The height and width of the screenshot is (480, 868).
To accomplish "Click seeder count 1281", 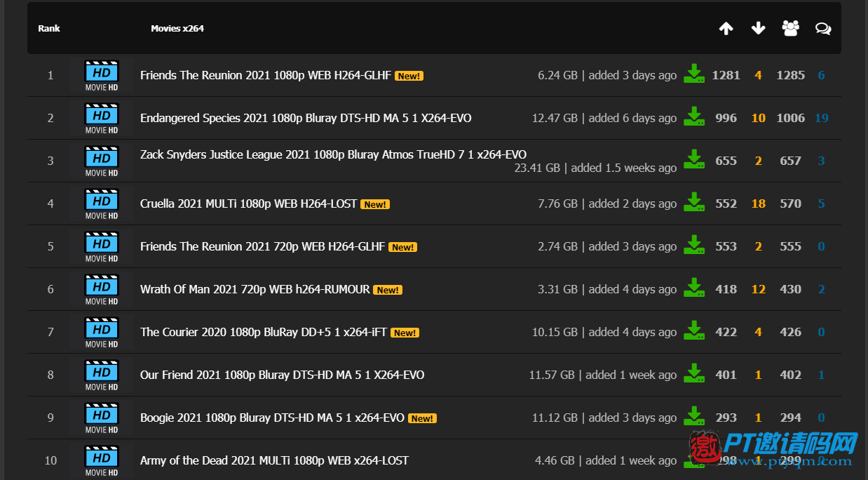I will coord(726,75).
